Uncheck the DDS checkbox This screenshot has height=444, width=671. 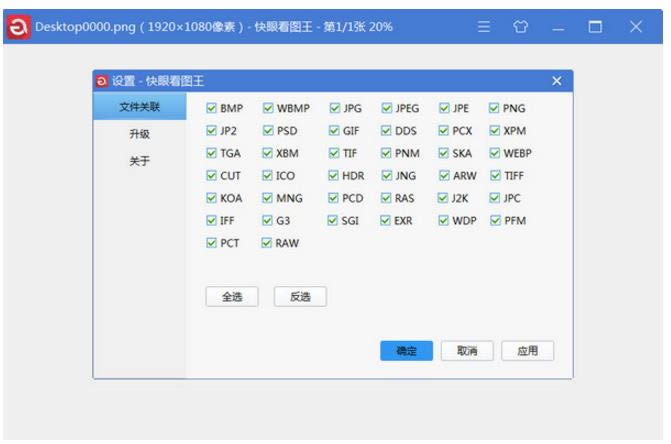point(386,130)
